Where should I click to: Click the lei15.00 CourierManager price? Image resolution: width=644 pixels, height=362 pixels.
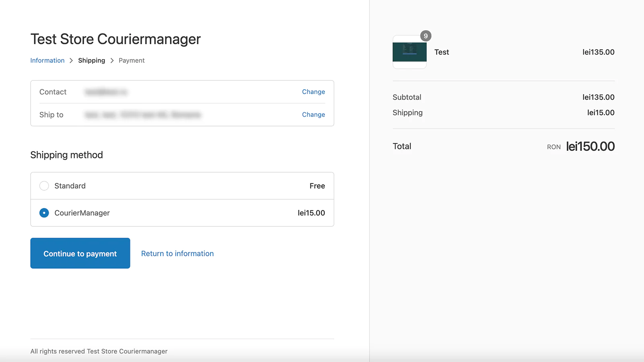coord(311,213)
